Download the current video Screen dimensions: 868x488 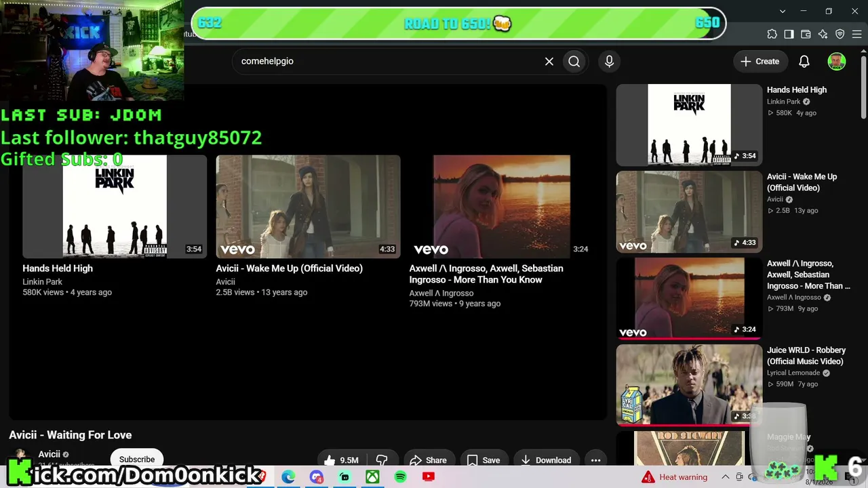coord(547,460)
